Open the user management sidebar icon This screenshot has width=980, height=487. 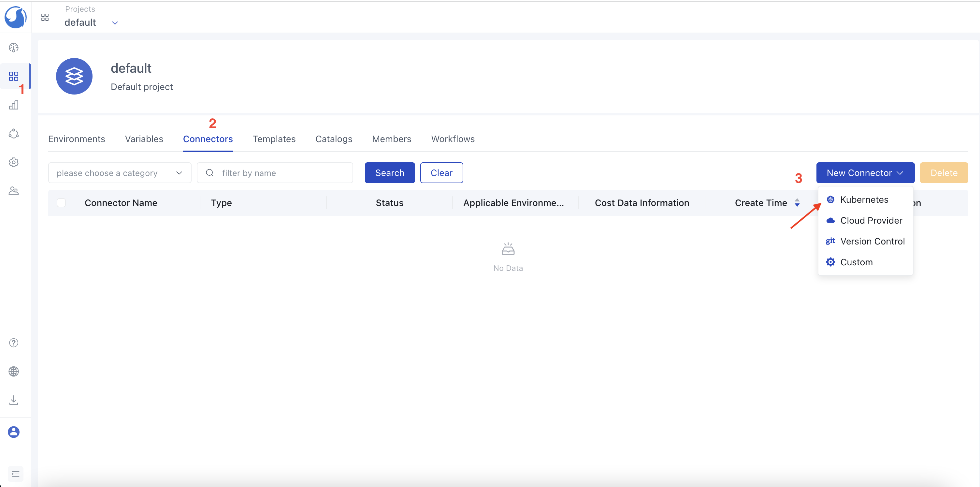[x=14, y=191]
